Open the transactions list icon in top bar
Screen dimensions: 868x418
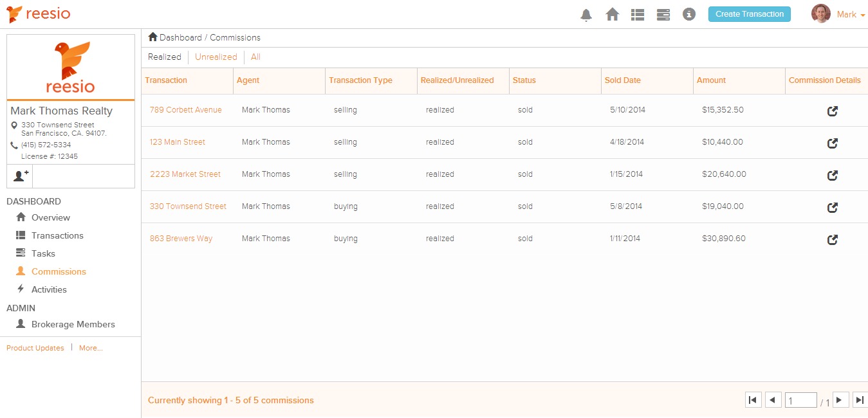pyautogui.click(x=638, y=14)
